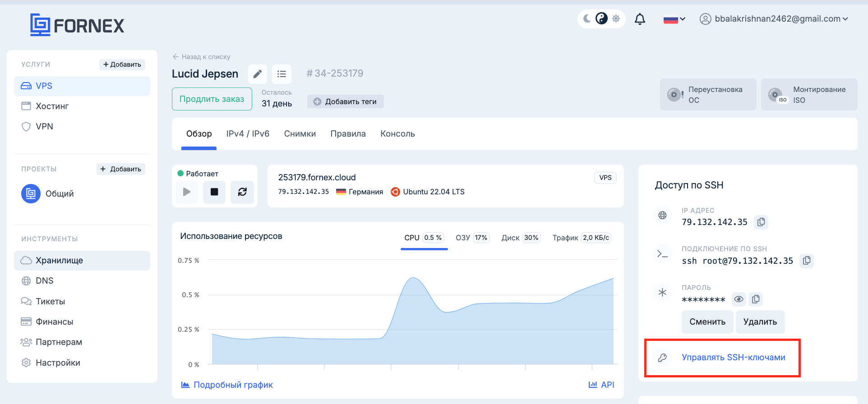Start the server with play button
Image resolution: width=868 pixels, height=404 pixels.
[x=187, y=192]
